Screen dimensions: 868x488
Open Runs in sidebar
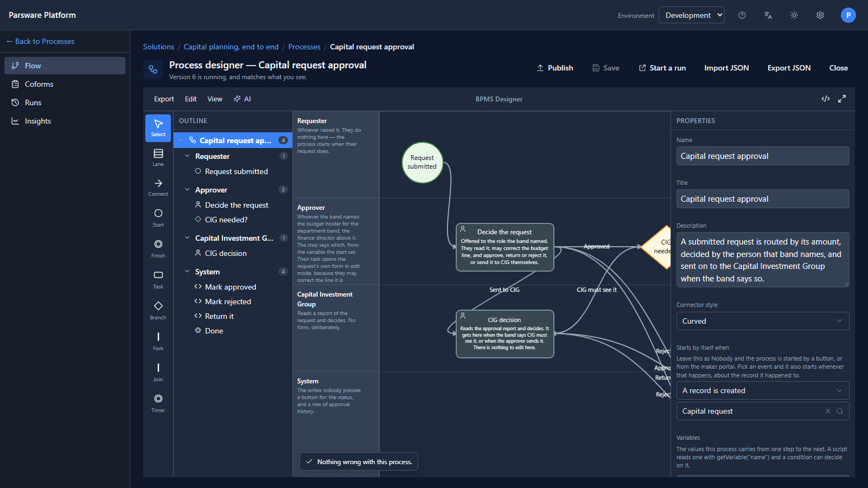tap(65, 102)
